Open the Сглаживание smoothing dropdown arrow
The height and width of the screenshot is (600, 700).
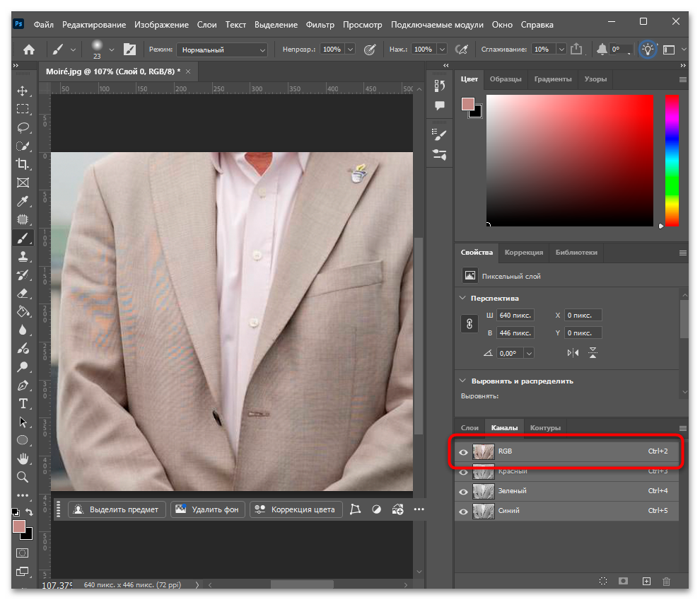[561, 50]
